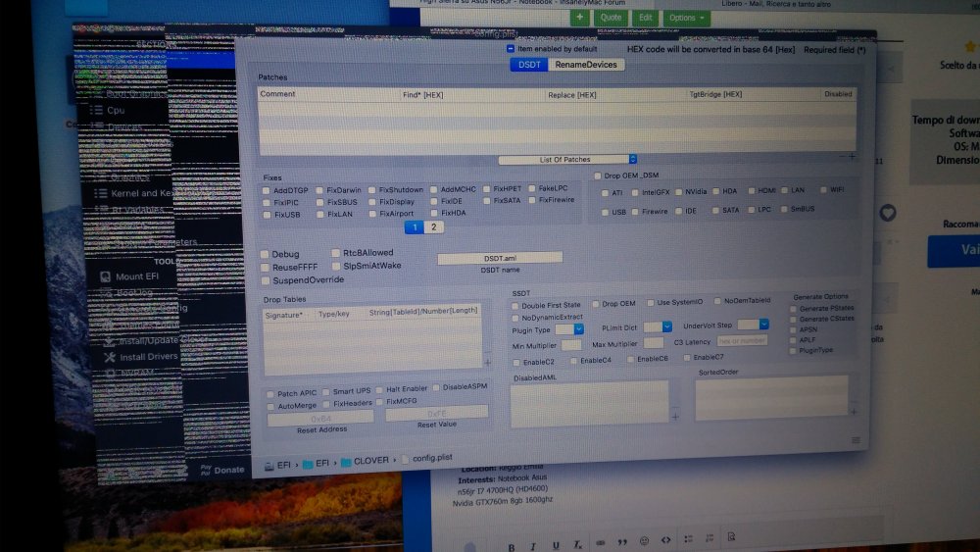Click the Min Multiplier input field
The height and width of the screenshot is (552, 980).
[571, 345]
